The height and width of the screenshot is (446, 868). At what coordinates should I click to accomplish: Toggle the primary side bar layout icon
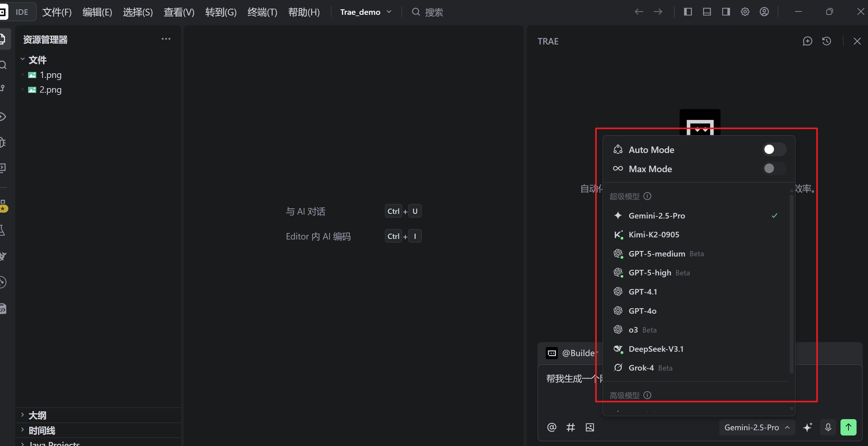pos(688,12)
